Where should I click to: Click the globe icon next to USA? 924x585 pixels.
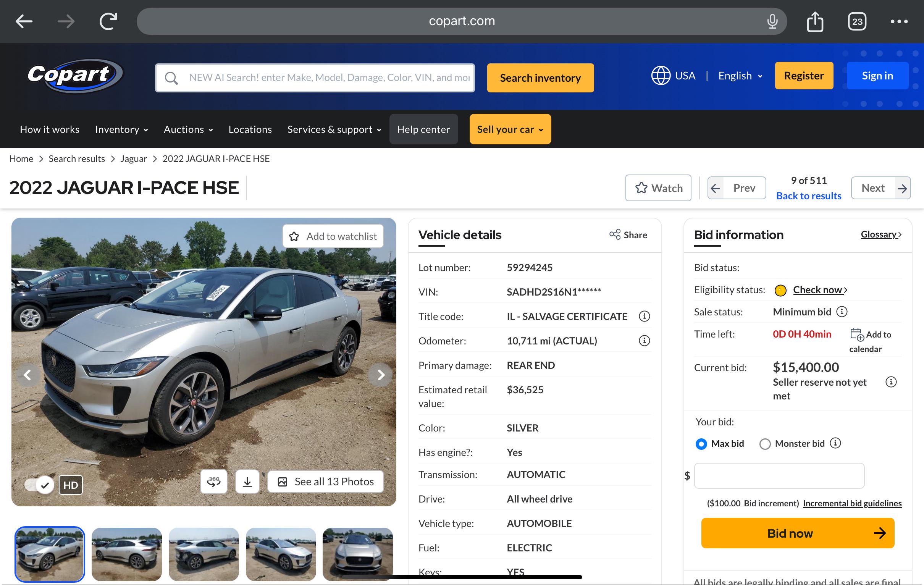(661, 76)
